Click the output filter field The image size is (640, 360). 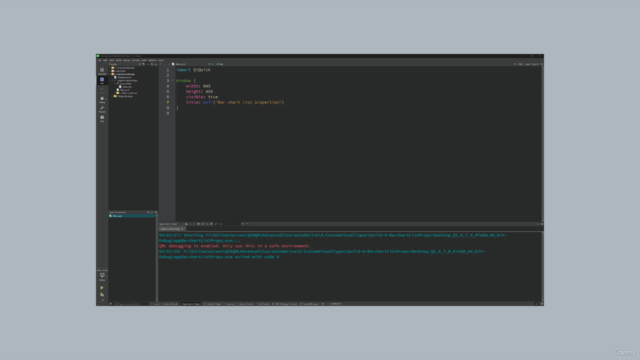coord(228,224)
